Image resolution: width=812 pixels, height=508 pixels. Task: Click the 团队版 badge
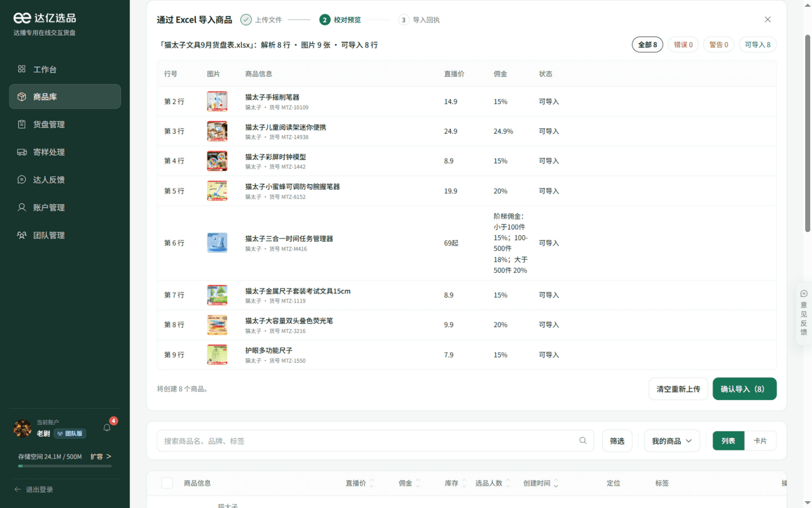70,433
